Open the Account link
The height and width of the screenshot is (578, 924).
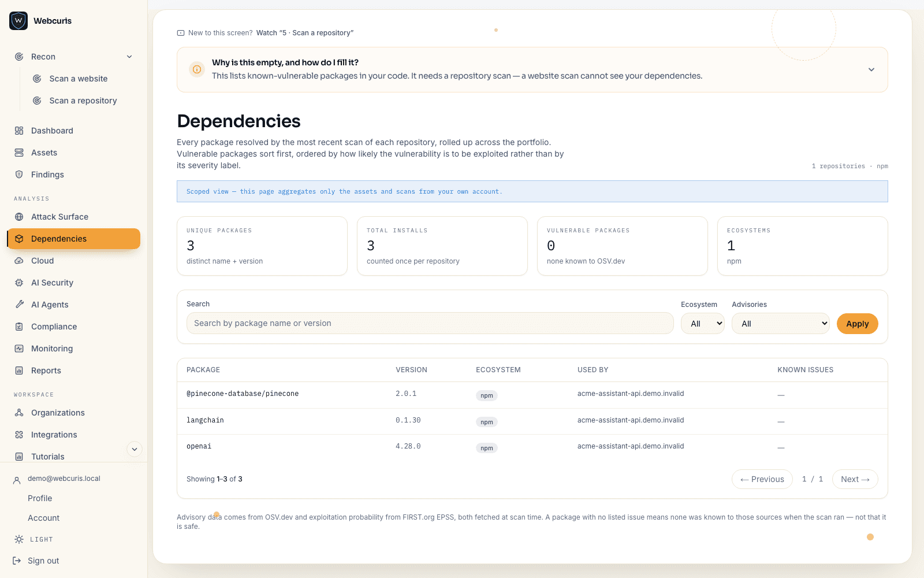click(44, 518)
